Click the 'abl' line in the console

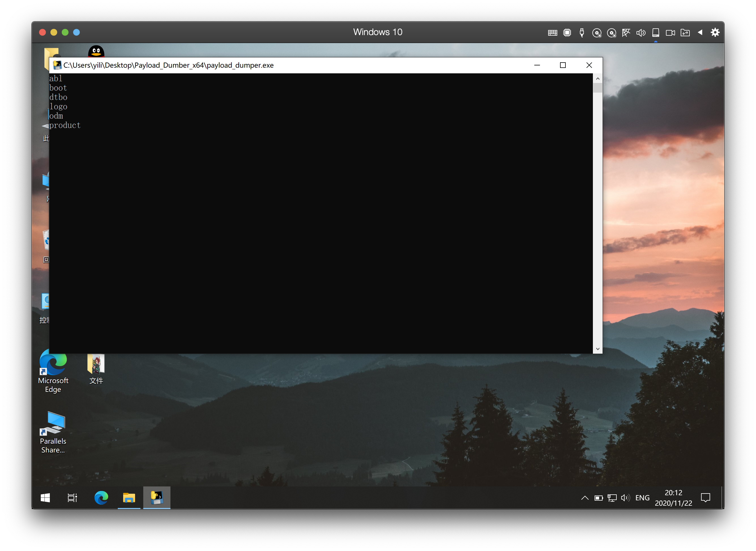click(x=56, y=78)
